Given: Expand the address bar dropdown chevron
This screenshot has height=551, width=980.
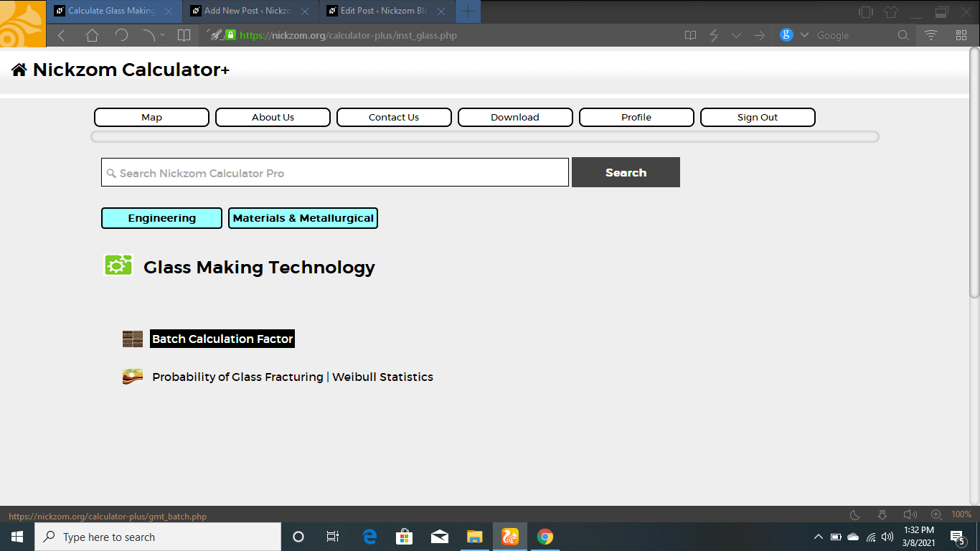Looking at the screenshot, I should pos(736,35).
